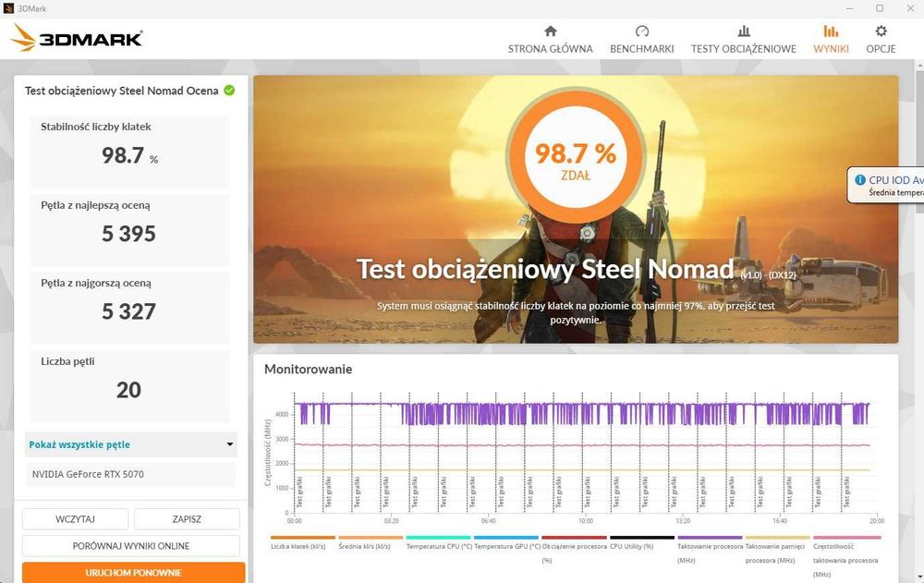The height and width of the screenshot is (583, 924).
Task: Expand the Pokaż wszystkie pętle dropdown
Action: coord(131,444)
